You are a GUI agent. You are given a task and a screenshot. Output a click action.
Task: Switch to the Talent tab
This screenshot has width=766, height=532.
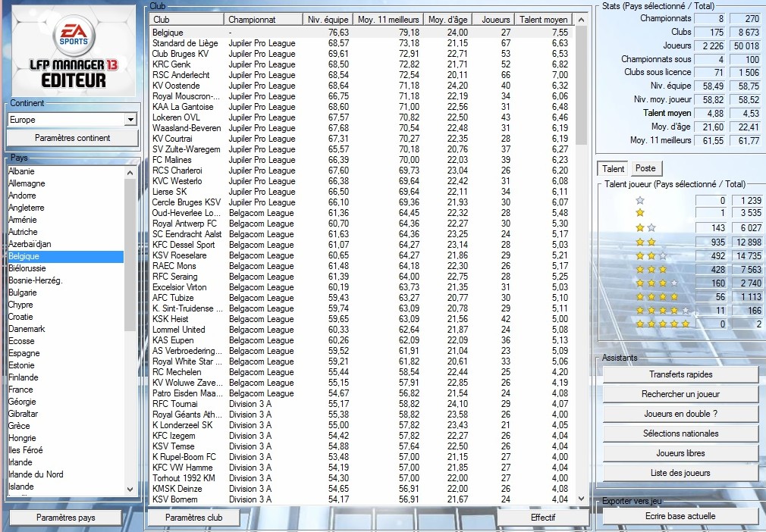pyautogui.click(x=613, y=169)
